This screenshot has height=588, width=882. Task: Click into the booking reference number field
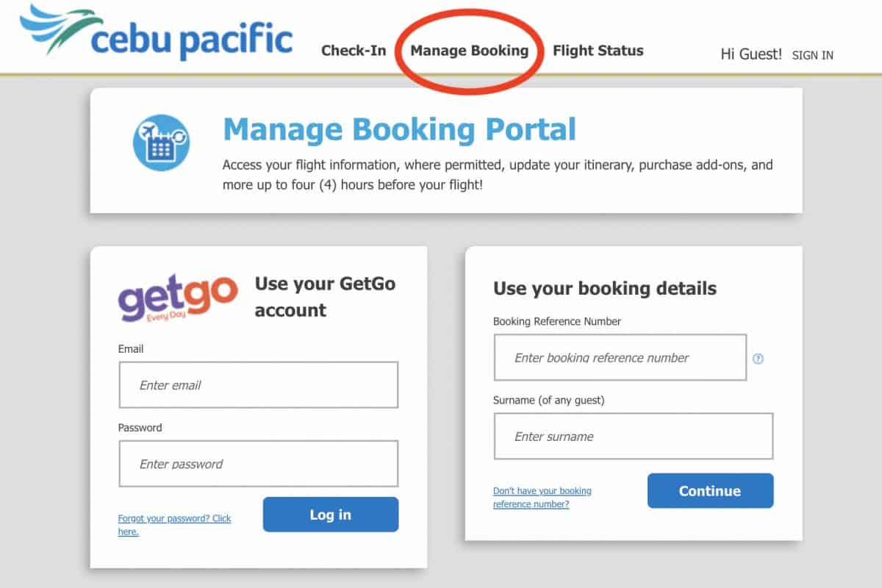point(620,358)
